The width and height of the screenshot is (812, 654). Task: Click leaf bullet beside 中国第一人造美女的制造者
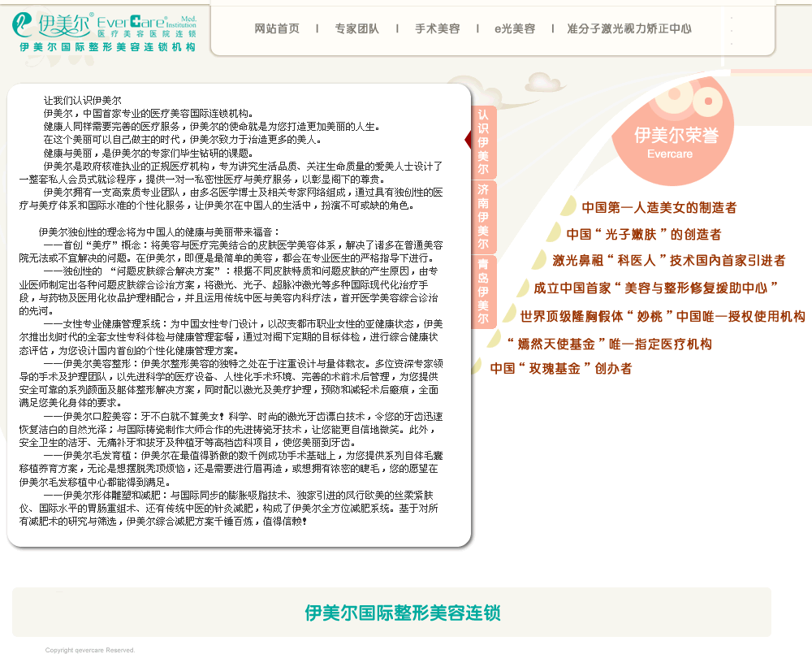(x=568, y=206)
